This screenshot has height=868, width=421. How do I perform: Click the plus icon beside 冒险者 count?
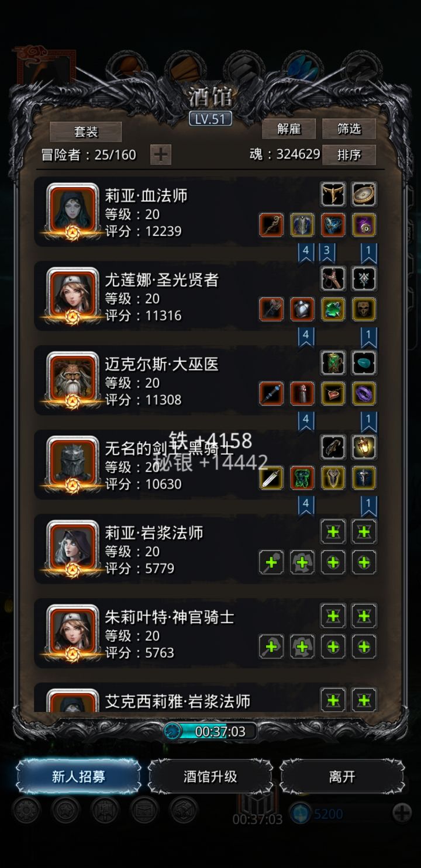(161, 155)
